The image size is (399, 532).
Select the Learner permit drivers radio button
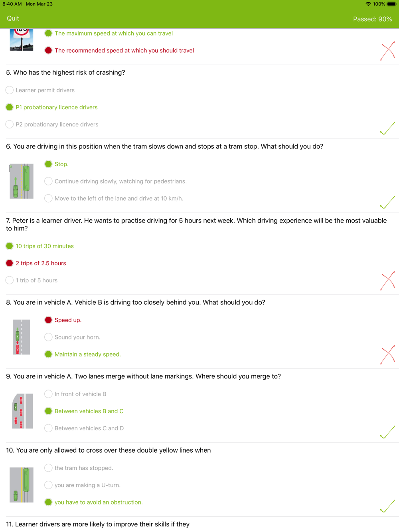pyautogui.click(x=10, y=90)
